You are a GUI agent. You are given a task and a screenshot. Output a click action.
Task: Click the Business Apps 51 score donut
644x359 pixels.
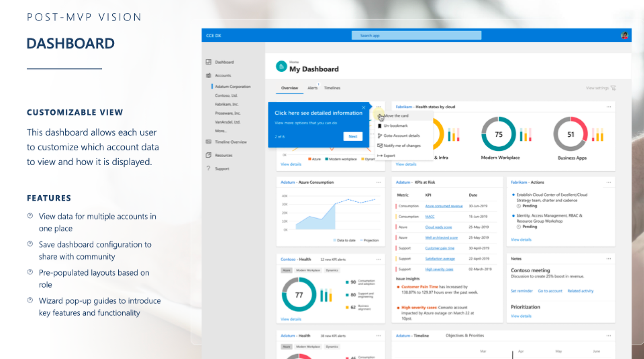(570, 134)
